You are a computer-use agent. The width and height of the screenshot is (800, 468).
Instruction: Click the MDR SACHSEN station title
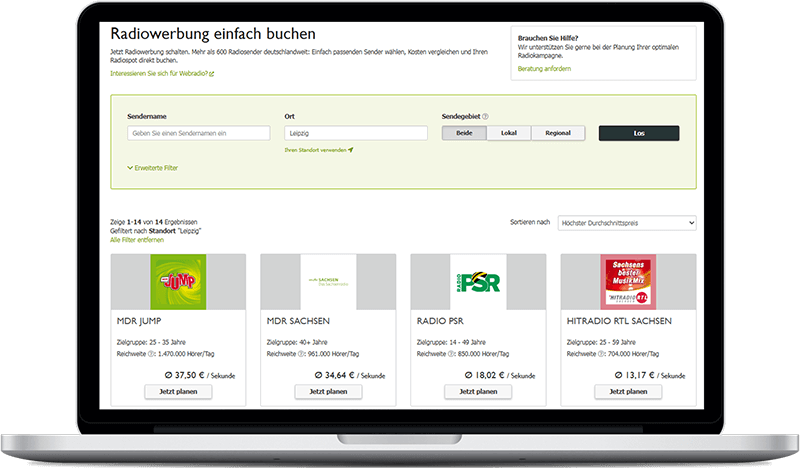pyautogui.click(x=298, y=321)
